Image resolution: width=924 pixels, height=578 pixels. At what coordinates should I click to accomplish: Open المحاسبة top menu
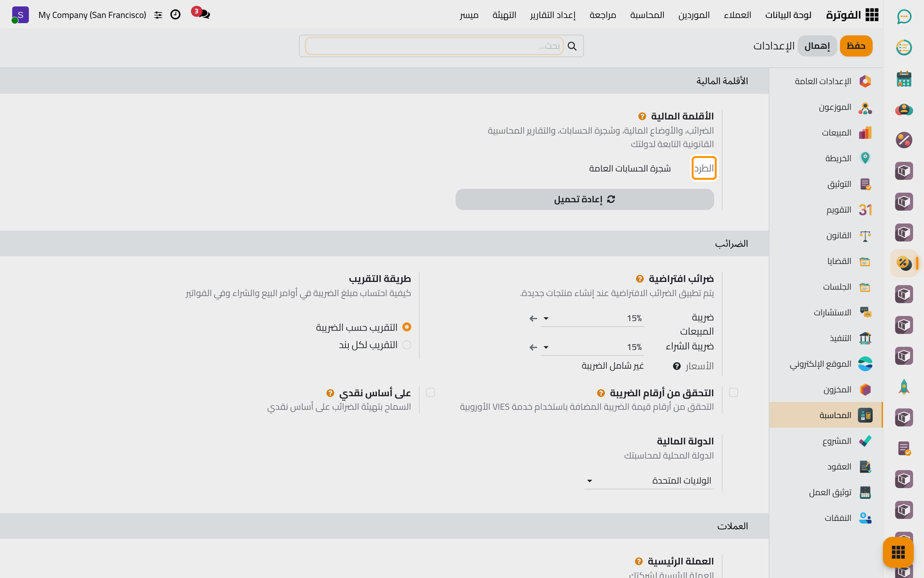coord(647,15)
